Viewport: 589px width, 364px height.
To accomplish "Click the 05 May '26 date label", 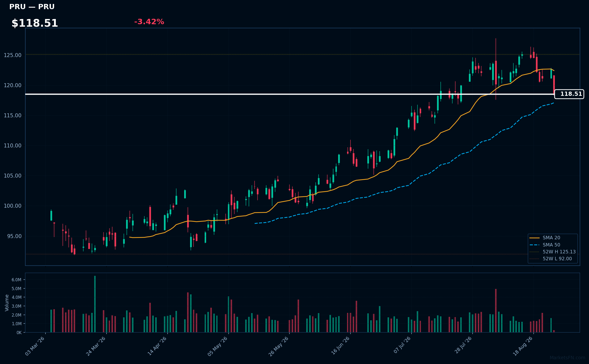I will coord(218,346).
